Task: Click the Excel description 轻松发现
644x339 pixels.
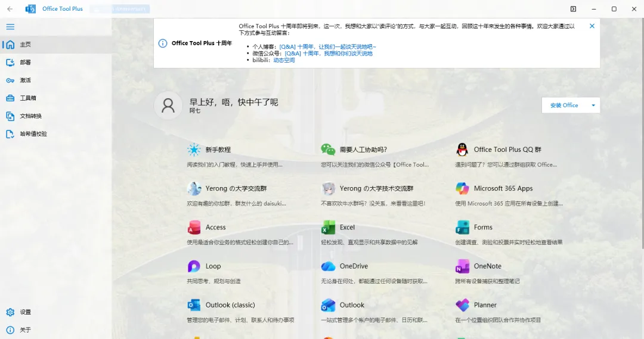Action: pos(369,242)
